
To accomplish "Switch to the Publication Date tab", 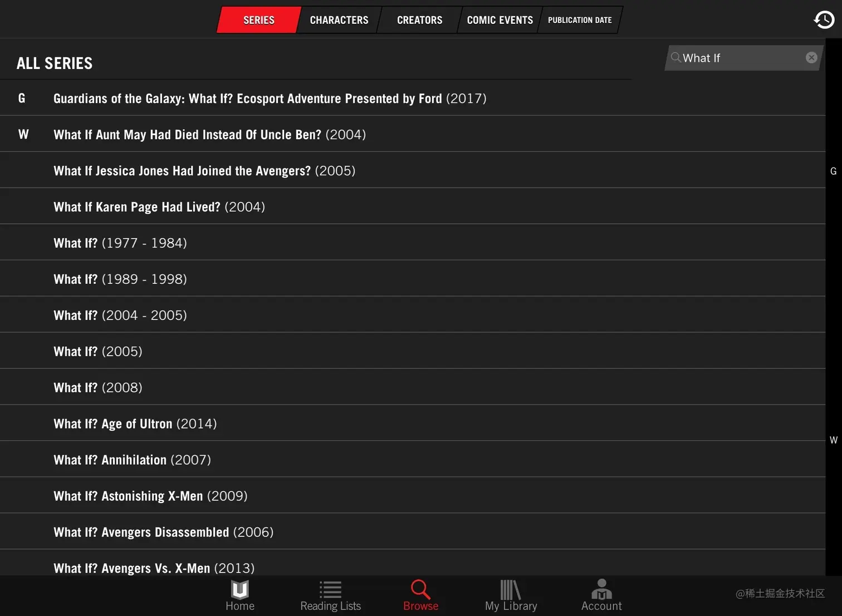I will [580, 20].
